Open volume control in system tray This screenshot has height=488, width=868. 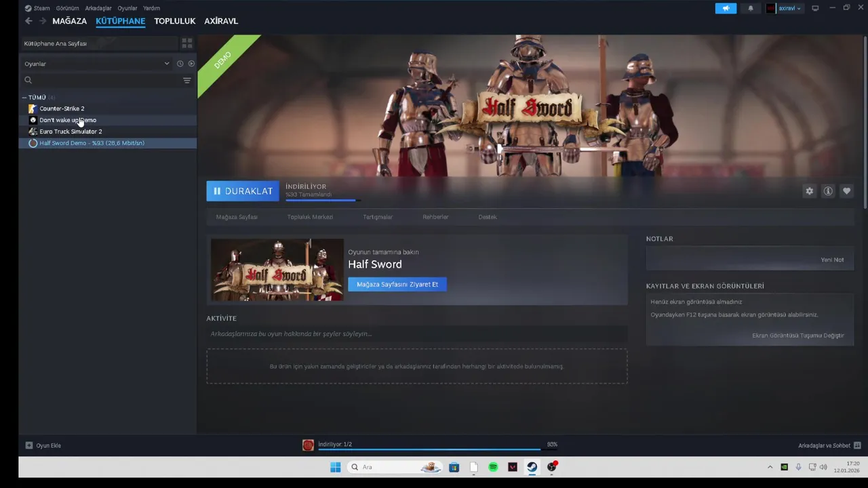[x=823, y=467]
